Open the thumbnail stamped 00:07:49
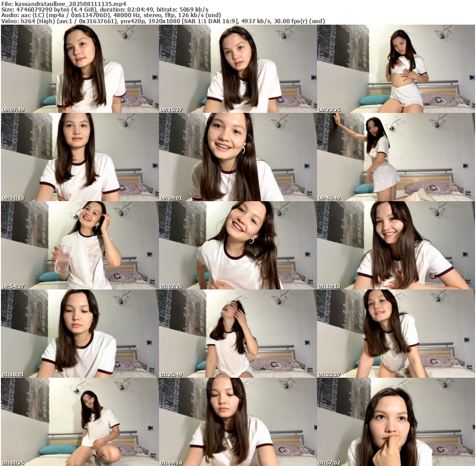Image resolution: width=476 pixels, height=466 pixels. click(x=79, y=69)
